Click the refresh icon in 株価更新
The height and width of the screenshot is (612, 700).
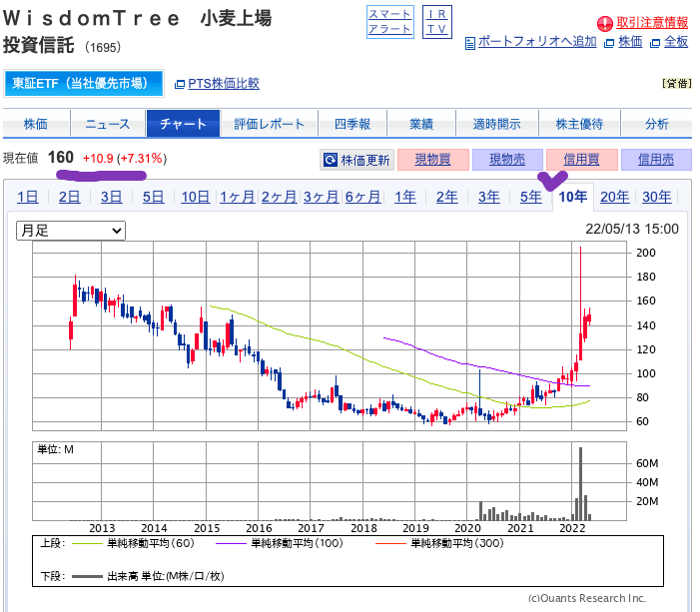[331, 160]
